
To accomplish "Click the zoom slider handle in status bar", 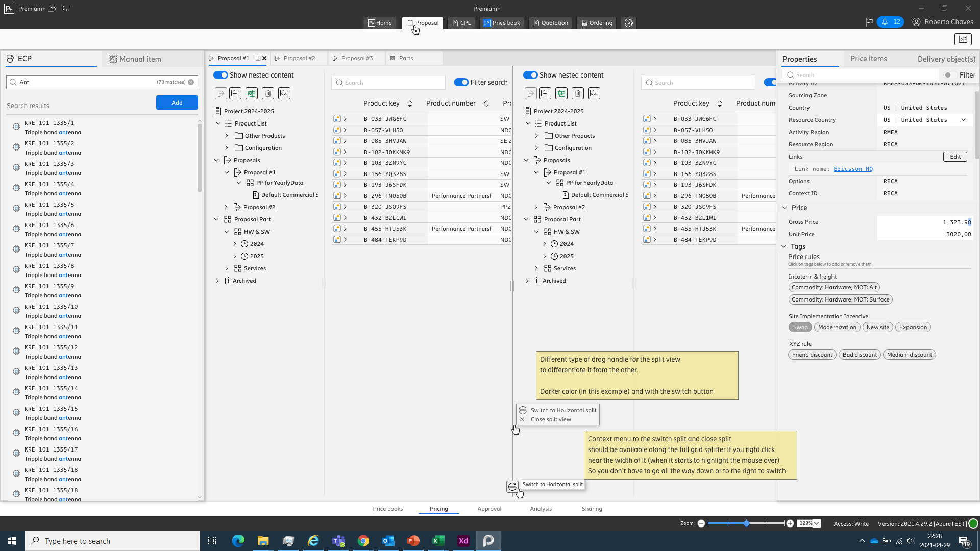I will tap(747, 523).
